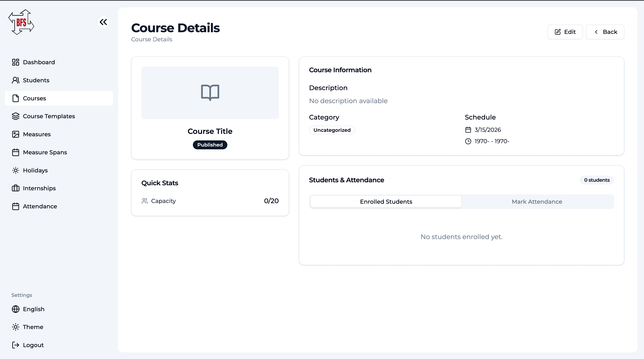Viewport: 644px width, 359px height.
Task: Collapse the sidebar with double-chevron button
Action: [x=103, y=22]
